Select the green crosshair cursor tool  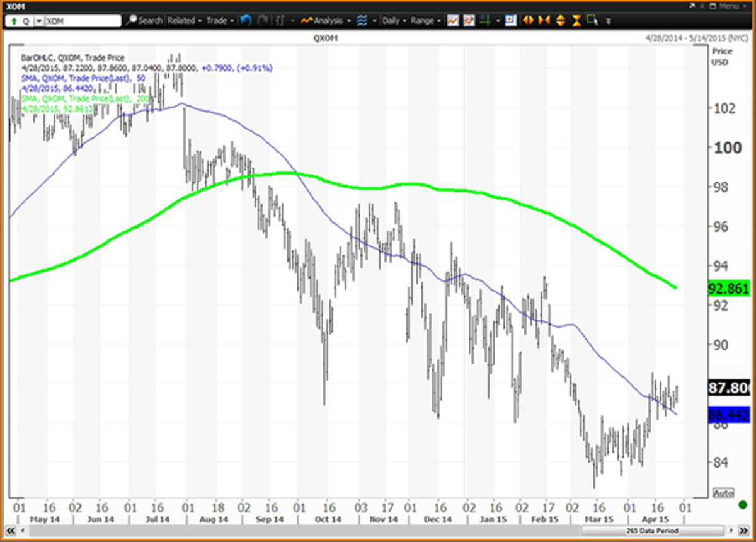click(484, 20)
